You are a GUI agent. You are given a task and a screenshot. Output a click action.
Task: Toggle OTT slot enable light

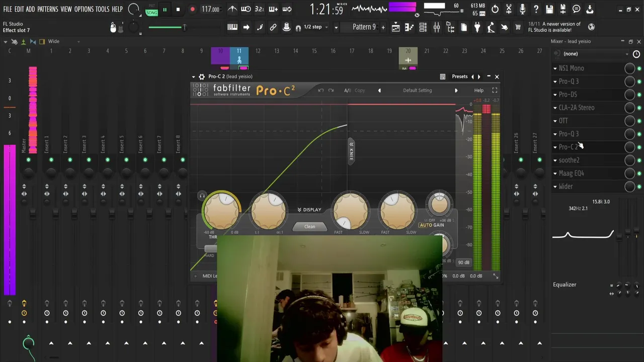(639, 121)
